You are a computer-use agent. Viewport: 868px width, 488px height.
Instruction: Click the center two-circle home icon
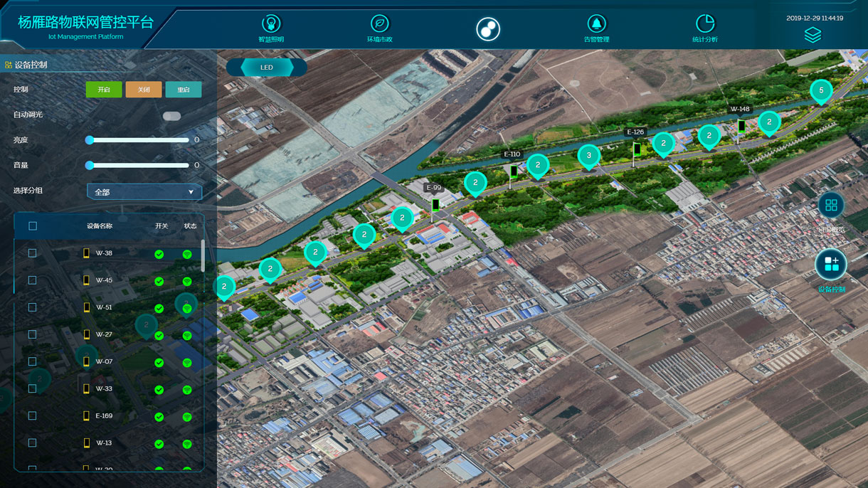(x=488, y=29)
